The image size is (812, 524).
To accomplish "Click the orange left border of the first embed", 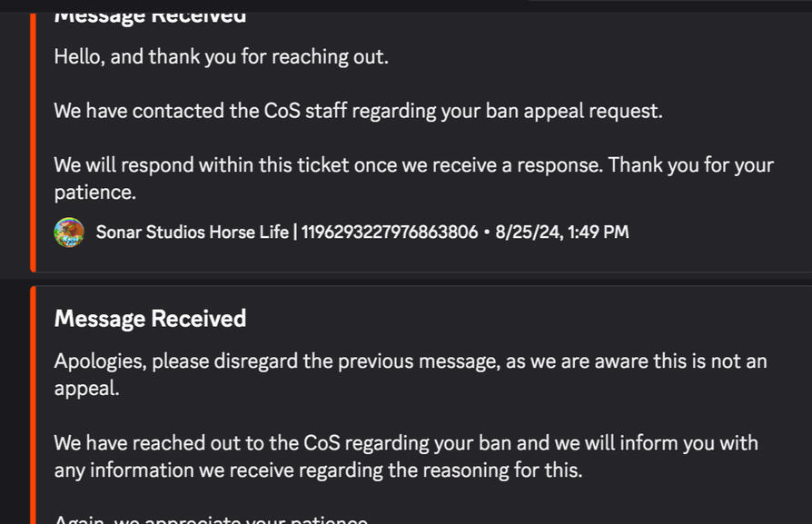I will tap(33, 136).
